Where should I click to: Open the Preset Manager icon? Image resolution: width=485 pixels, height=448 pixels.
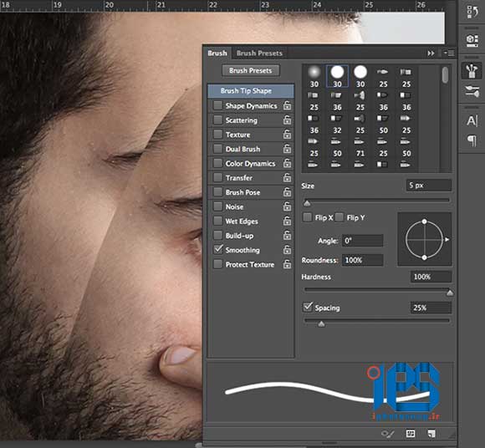point(410,434)
